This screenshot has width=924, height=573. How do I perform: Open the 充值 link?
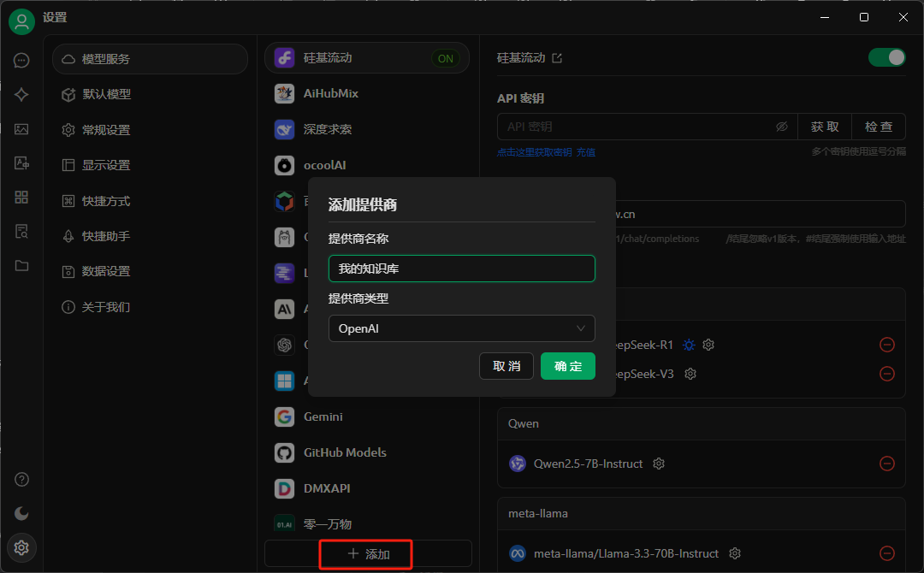586,152
